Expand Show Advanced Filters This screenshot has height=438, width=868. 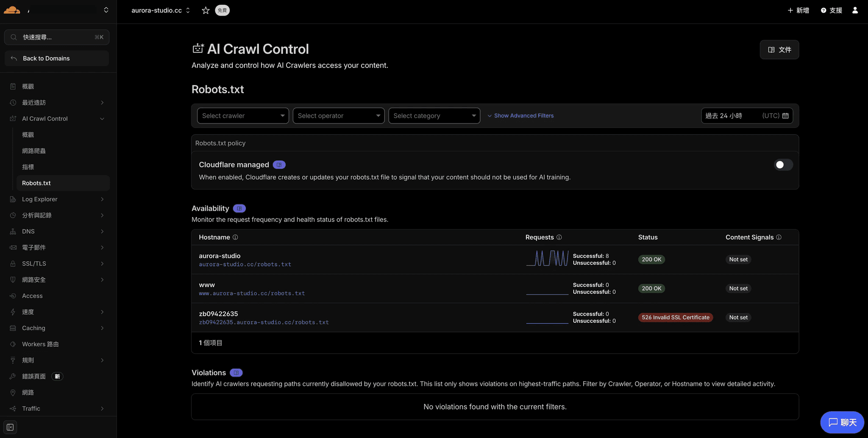[x=520, y=116]
